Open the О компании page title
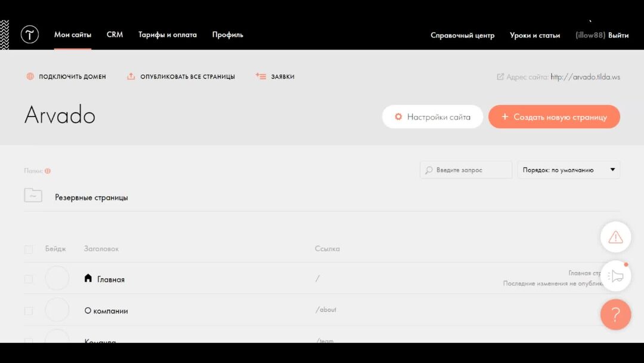This screenshot has width=644, height=363. point(106,311)
